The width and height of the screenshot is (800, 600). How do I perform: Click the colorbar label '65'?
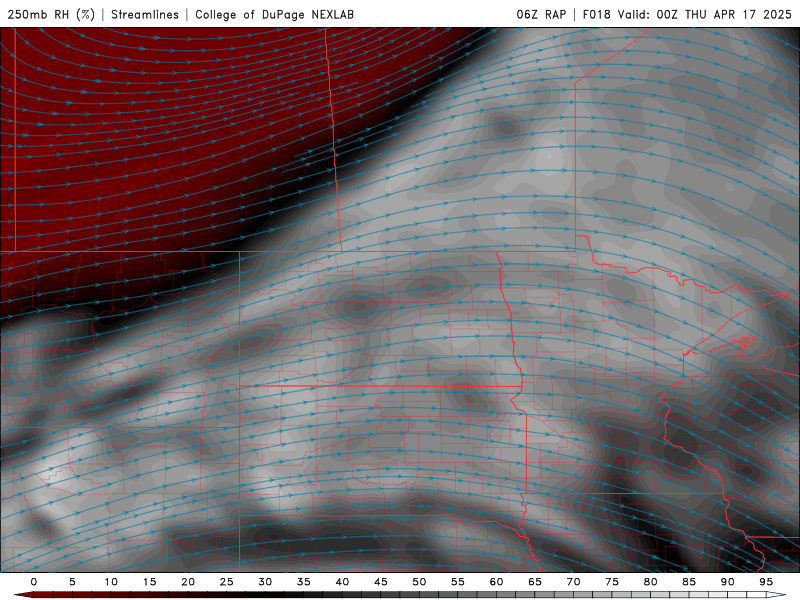click(535, 582)
